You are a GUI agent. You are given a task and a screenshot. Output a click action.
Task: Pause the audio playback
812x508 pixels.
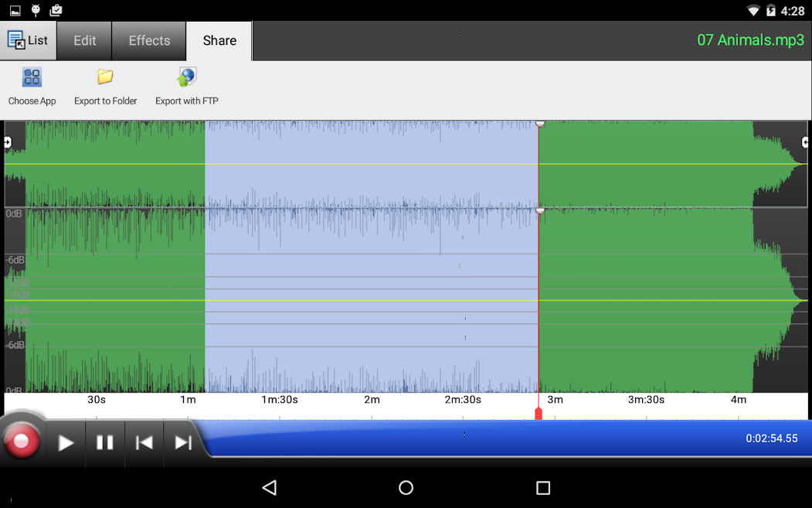[x=104, y=442]
